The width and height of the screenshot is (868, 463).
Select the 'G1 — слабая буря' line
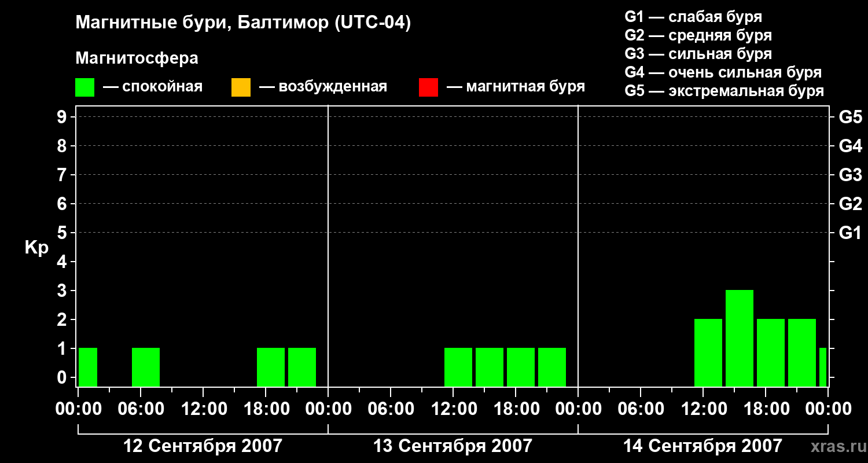point(693,17)
